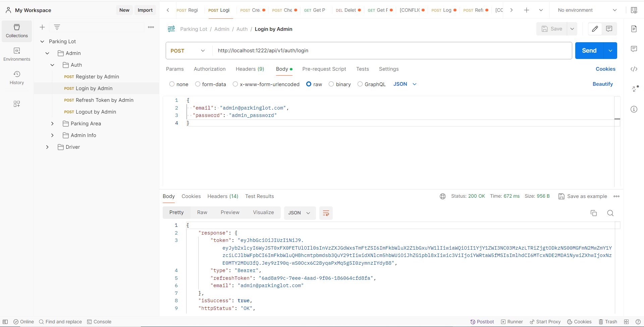The height and width of the screenshot is (327, 644).
Task: Open response three-dot options menu
Action: click(x=616, y=196)
